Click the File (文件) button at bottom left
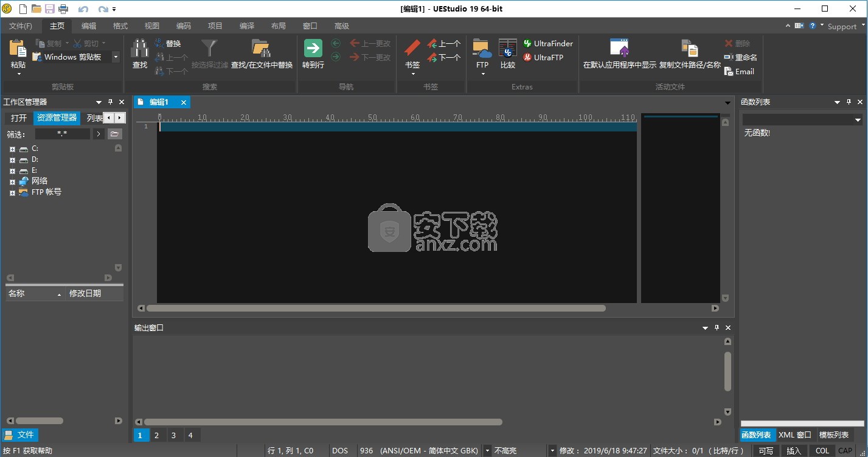 (20, 435)
